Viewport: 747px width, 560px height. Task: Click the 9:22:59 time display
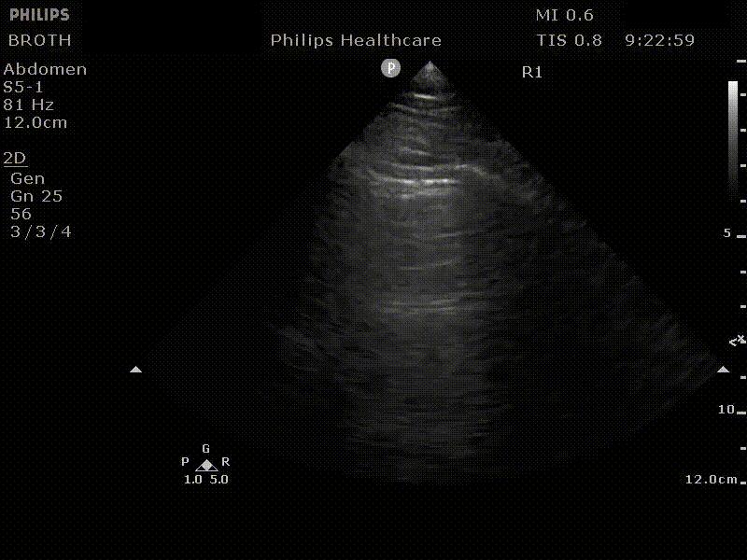pyautogui.click(x=660, y=40)
